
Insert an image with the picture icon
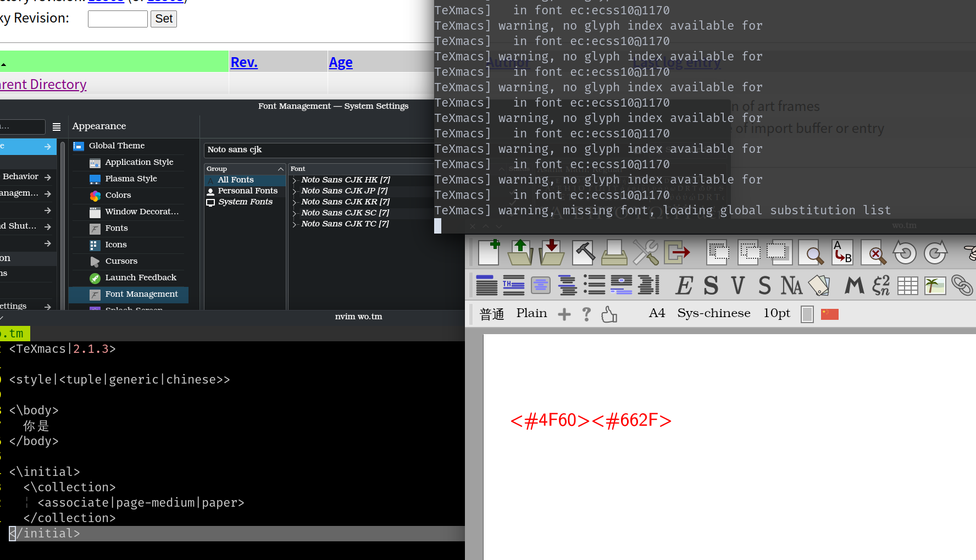(x=935, y=285)
